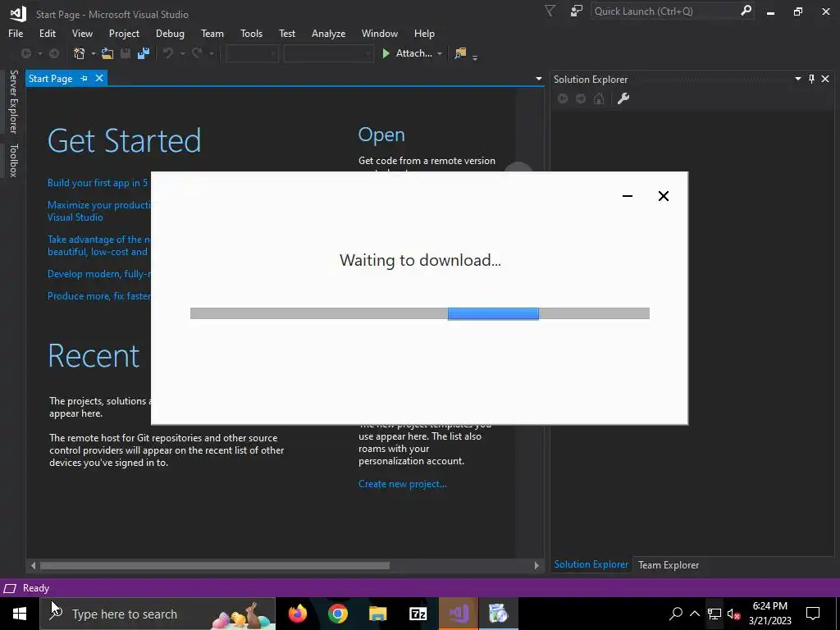840x630 pixels.
Task: Open Google Chrome from the taskbar
Action: [x=337, y=614]
